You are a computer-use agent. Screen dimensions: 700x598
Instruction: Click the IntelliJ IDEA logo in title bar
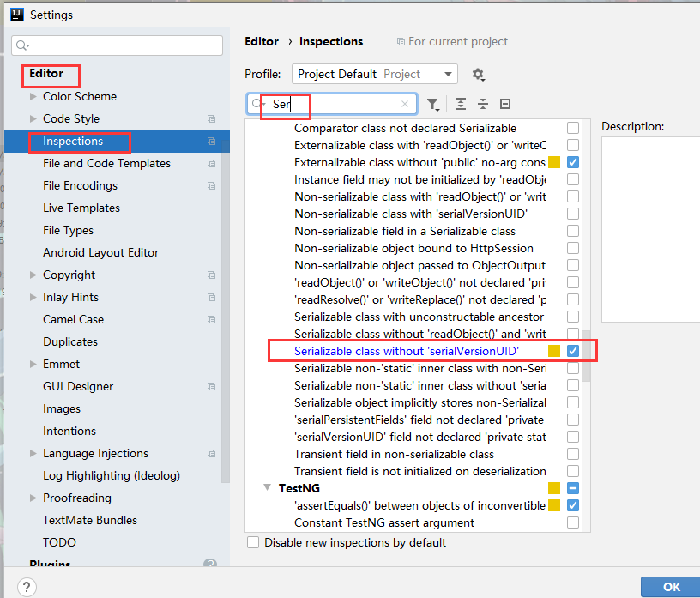(x=17, y=15)
